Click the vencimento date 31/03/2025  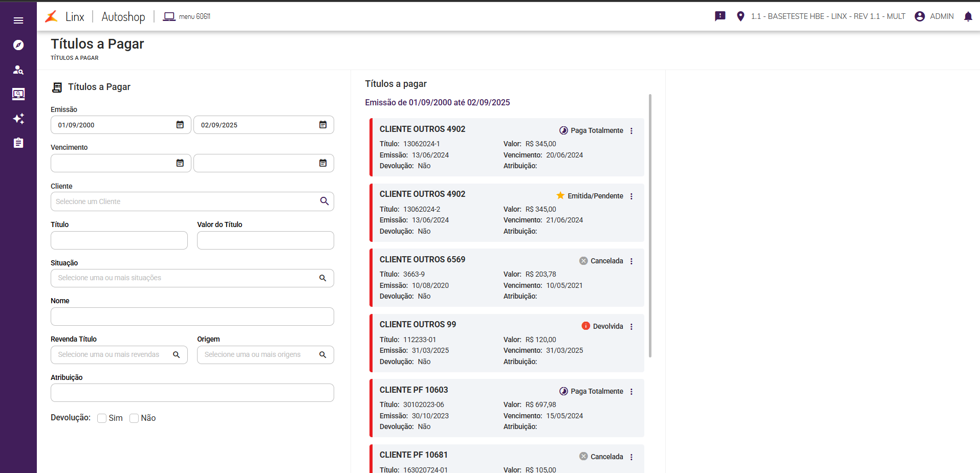coord(564,350)
